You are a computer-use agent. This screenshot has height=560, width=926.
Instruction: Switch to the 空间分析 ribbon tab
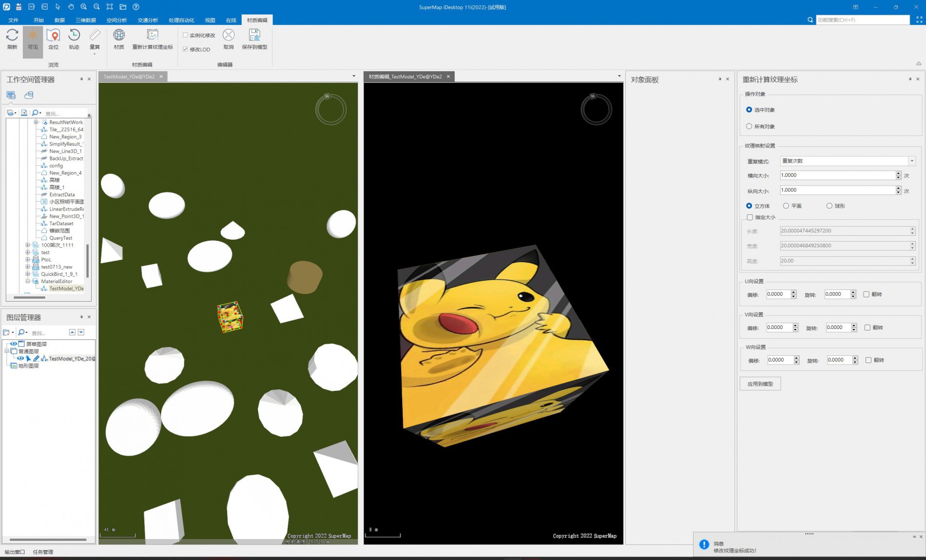116,20
